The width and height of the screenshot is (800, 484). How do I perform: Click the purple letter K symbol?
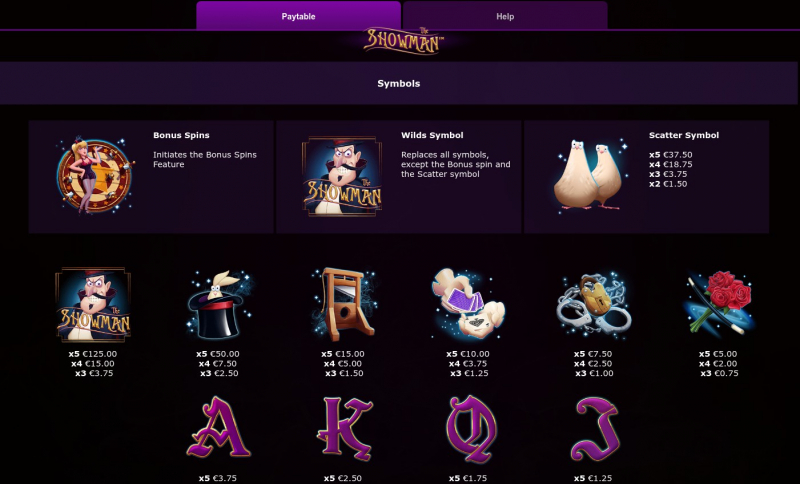click(344, 428)
